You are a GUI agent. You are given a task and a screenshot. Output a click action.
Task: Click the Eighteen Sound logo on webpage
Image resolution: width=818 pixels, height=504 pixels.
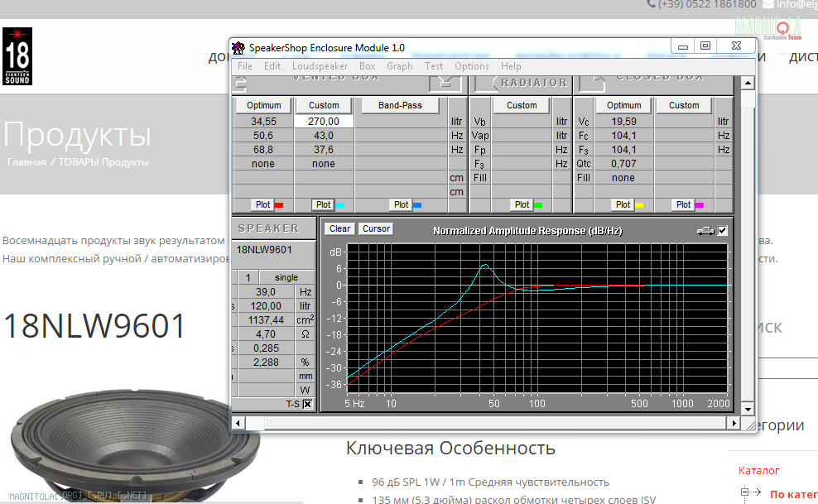(x=17, y=55)
